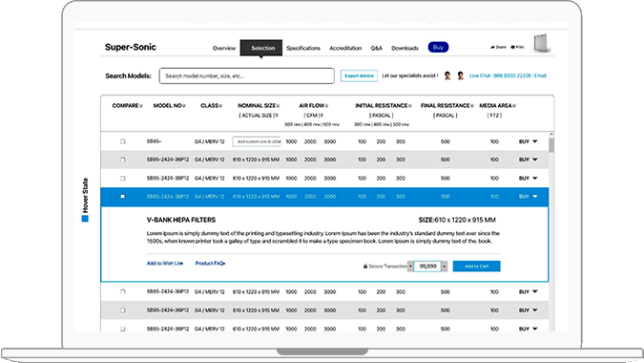This screenshot has width=644, height=363.
Task: Click the second specialist avatar near Live Chat
Action: point(461,75)
